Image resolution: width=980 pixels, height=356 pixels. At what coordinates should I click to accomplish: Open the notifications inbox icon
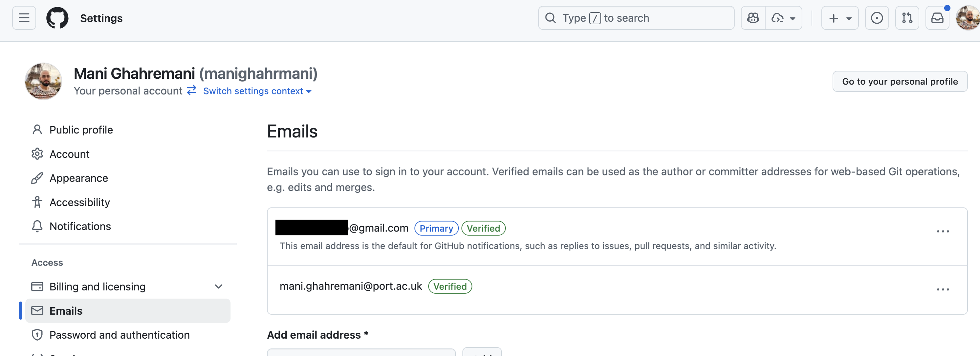point(937,17)
